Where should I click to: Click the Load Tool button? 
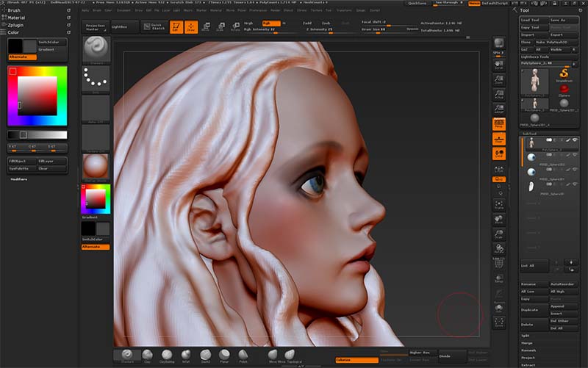534,20
